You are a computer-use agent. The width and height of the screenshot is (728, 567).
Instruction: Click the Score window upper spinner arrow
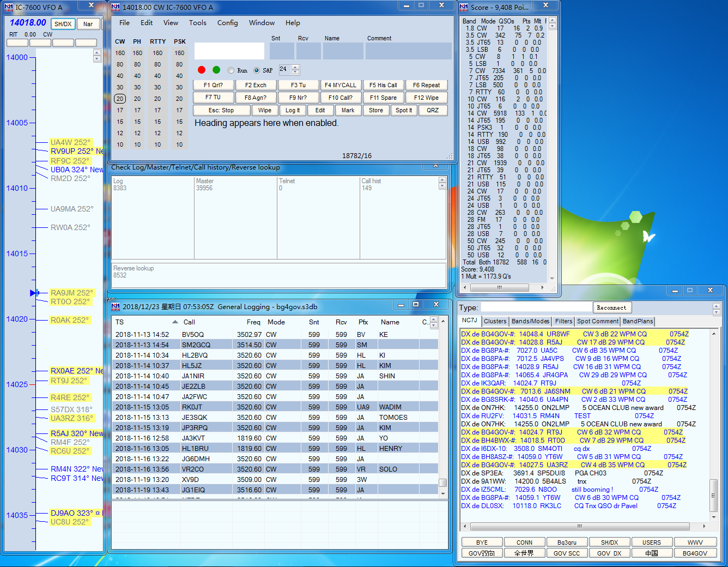click(x=553, y=20)
